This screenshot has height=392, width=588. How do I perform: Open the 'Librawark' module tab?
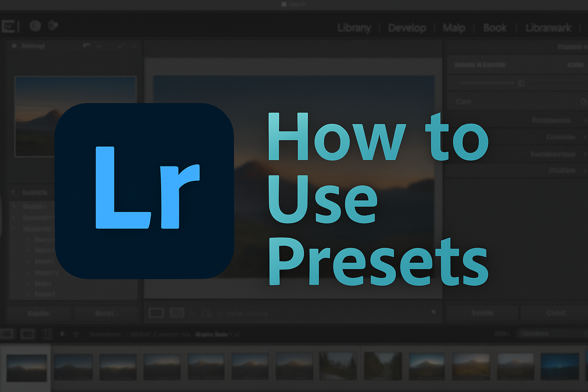(548, 28)
